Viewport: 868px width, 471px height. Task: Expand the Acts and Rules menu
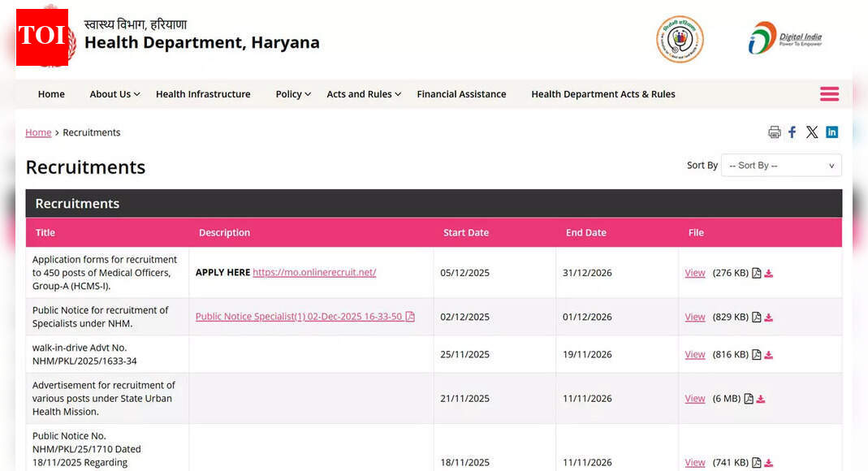[x=360, y=94]
